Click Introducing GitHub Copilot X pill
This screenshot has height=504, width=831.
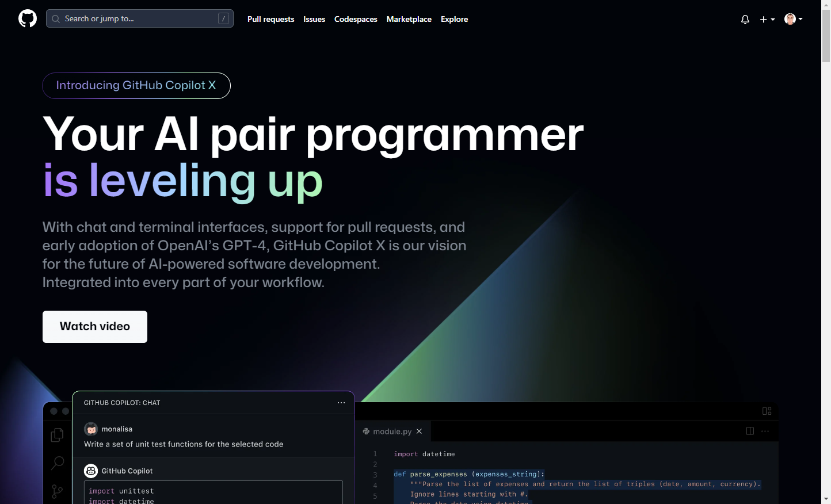click(x=136, y=86)
